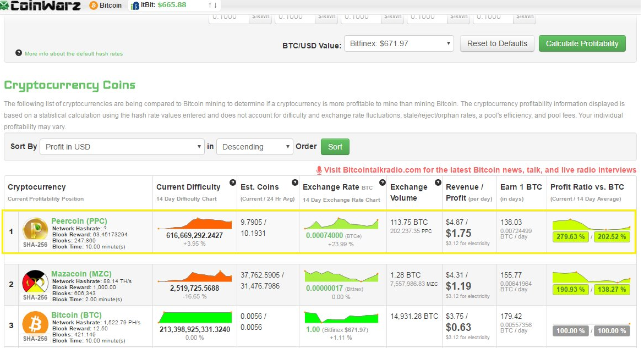Screen dimensions: 644x354
Task: Open the Current Difficulty column help icon
Action: click(232, 182)
